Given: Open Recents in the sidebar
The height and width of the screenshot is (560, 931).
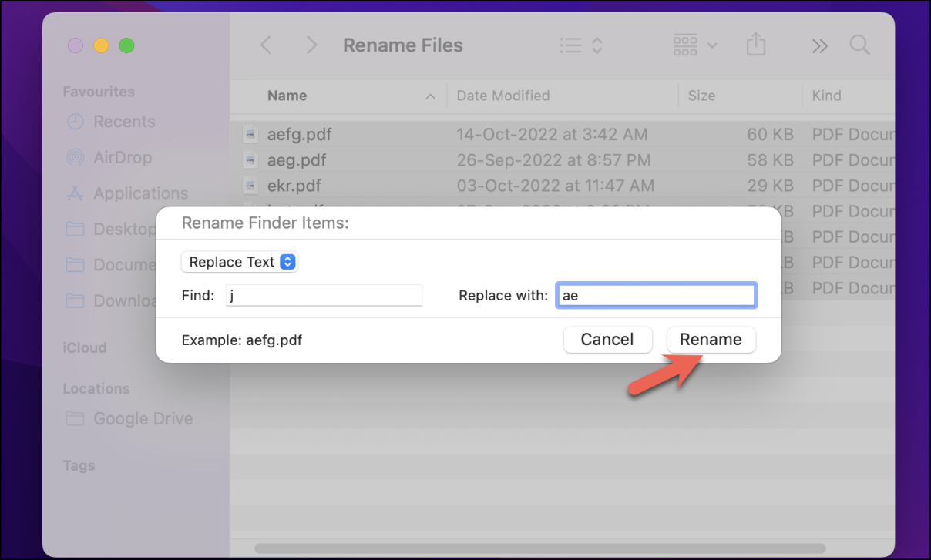Looking at the screenshot, I should (x=123, y=122).
